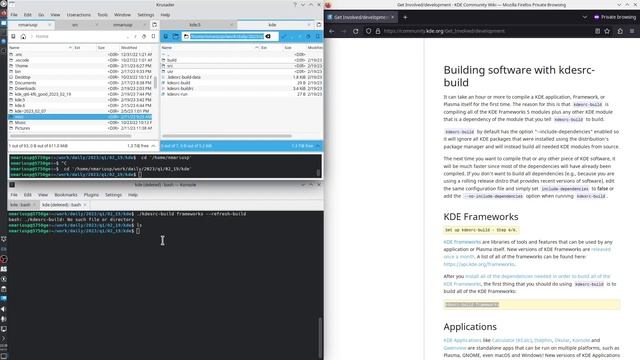Close the 'kde (deleted) : bash' Konsole tab
Viewport: 640px width, 360px height.
coord(85,204)
